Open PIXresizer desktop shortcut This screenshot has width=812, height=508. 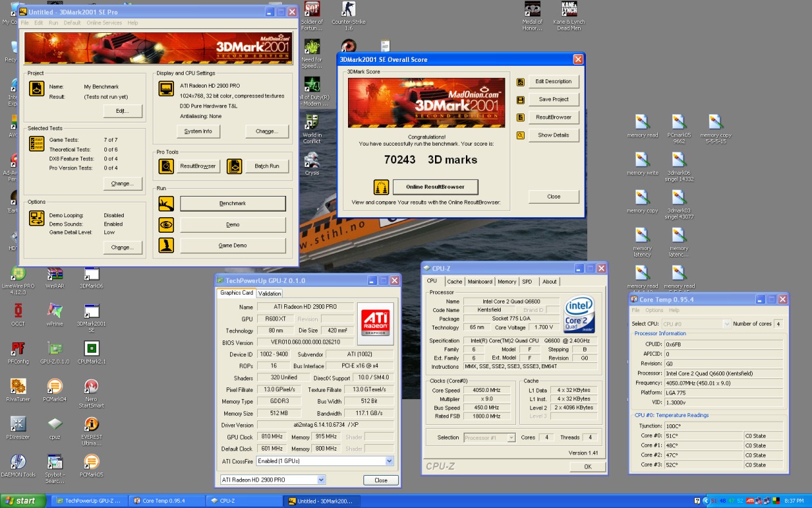pyautogui.click(x=18, y=428)
